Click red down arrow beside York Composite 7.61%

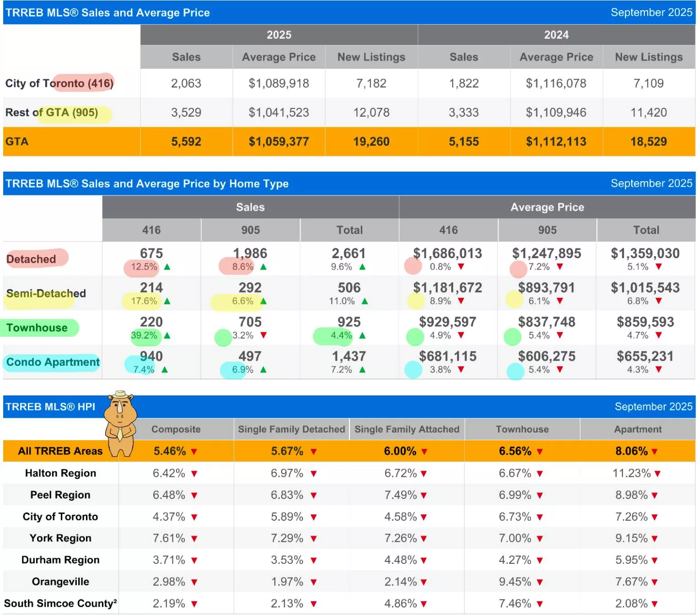pos(194,539)
